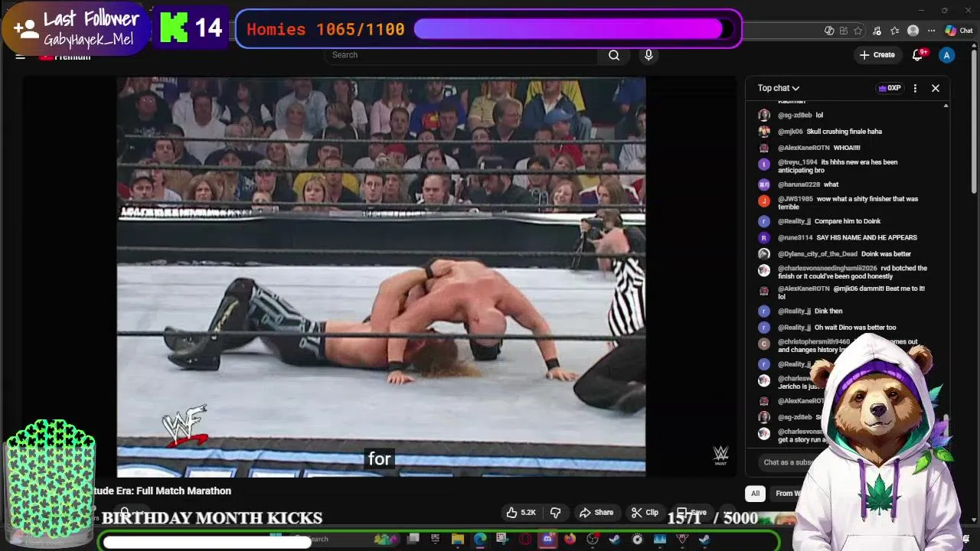This screenshot has width=980, height=551.
Task: Open Discord from the taskbar
Action: pos(547,539)
